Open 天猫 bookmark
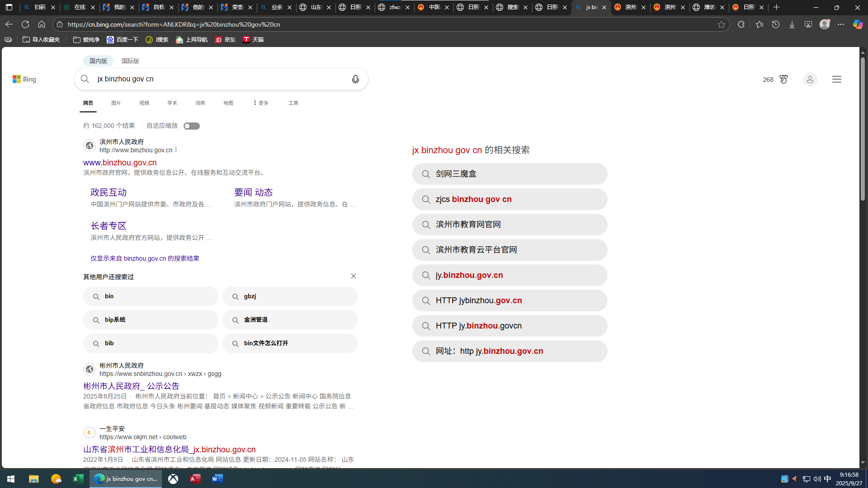The height and width of the screenshot is (488, 868). coord(253,40)
